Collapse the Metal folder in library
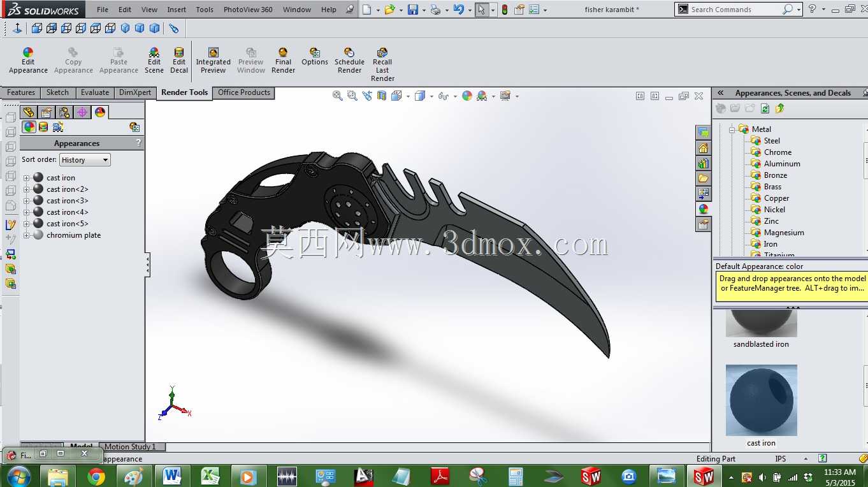Screen dimensions: 868x487 732,129
